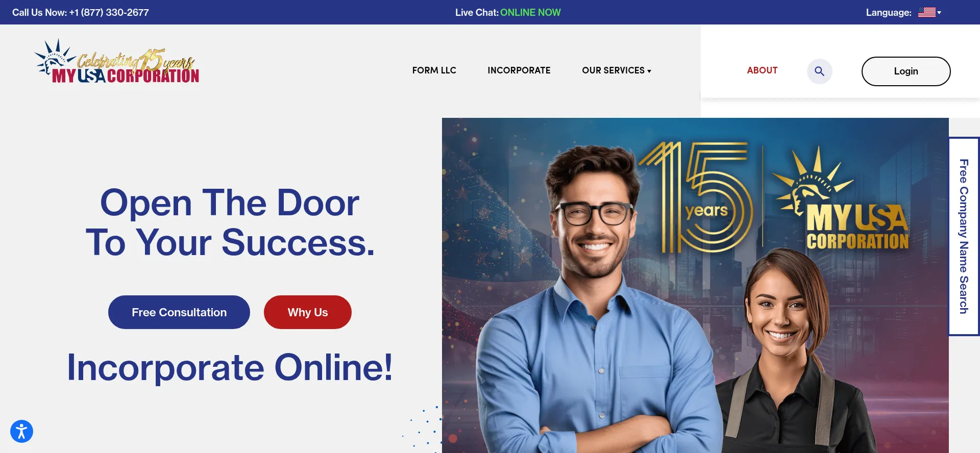
Task: Open the accessibility widget icon
Action: tap(21, 432)
